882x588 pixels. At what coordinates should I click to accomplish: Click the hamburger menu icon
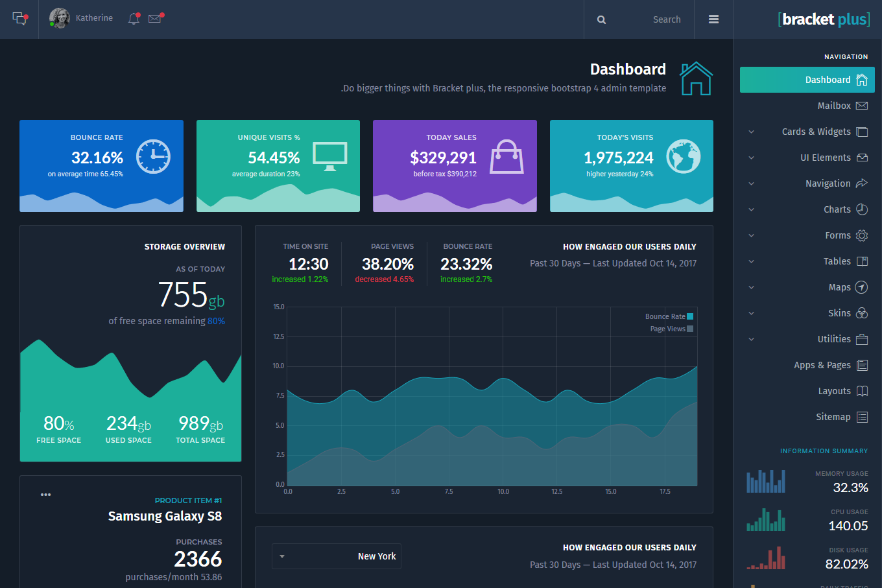(x=713, y=19)
